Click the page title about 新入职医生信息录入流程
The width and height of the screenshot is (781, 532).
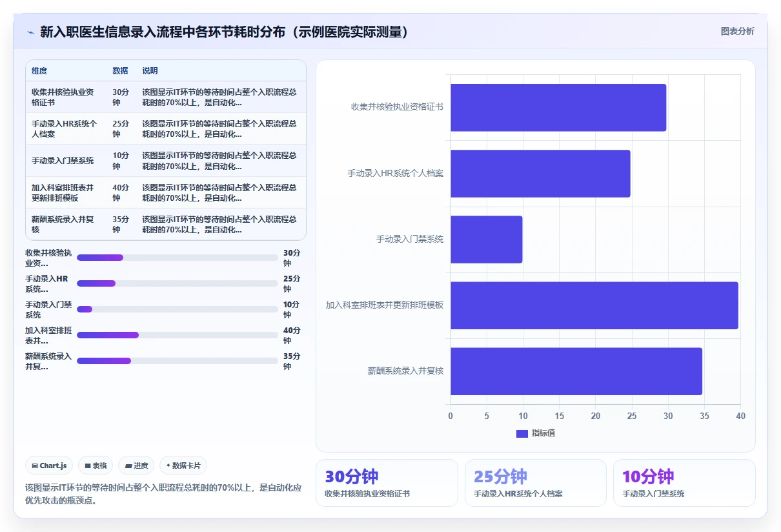pyautogui.click(x=225, y=32)
